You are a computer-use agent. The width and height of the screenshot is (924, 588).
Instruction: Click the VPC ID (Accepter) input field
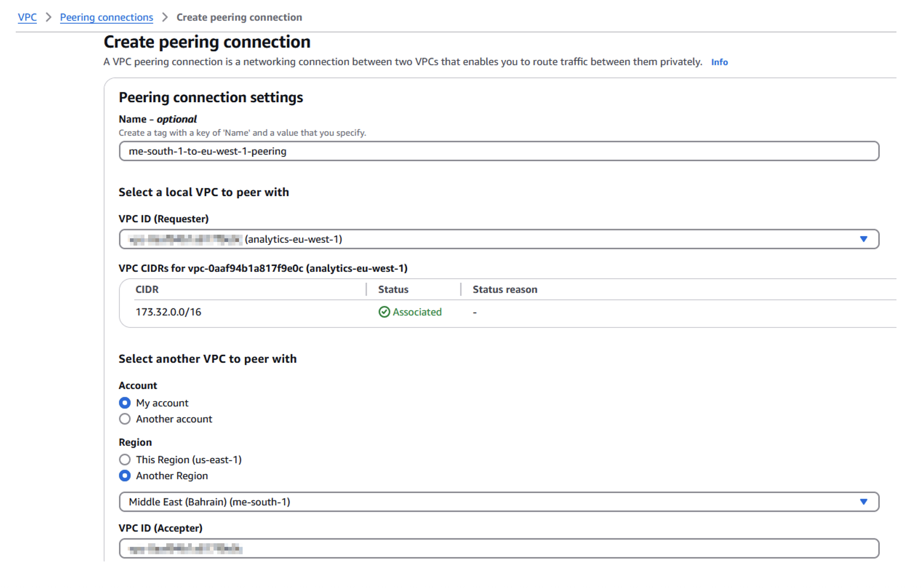(x=498, y=548)
